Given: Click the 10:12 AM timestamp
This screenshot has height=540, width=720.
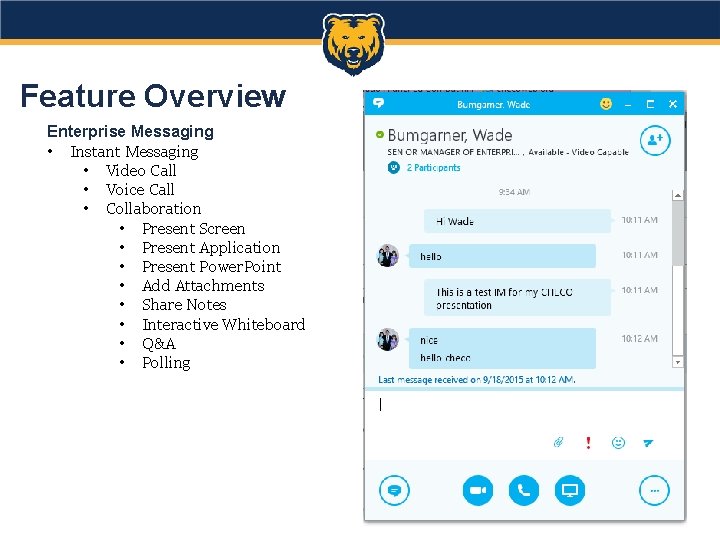Looking at the screenshot, I should [x=640, y=339].
